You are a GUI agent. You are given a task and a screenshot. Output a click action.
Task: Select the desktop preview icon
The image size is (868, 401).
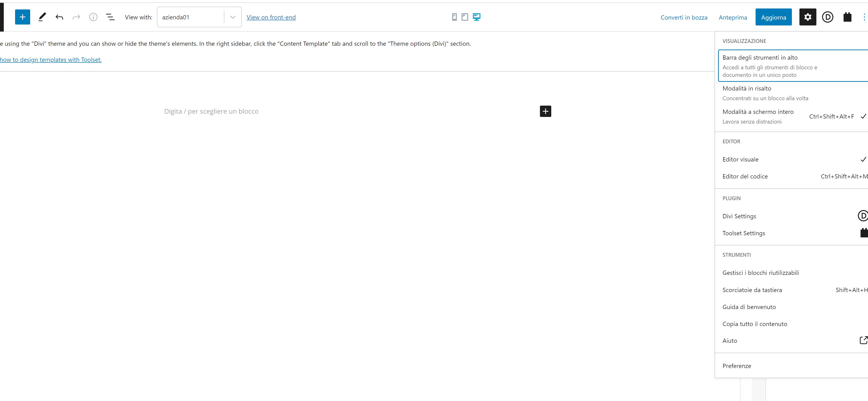click(x=477, y=17)
